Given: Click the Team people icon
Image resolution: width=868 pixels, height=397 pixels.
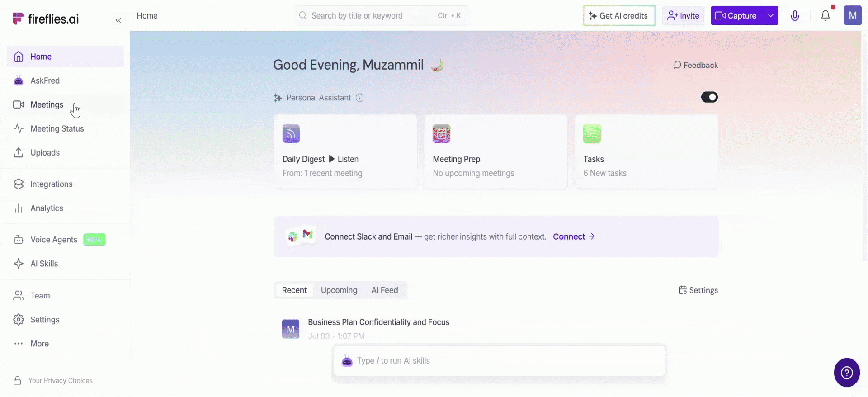Looking at the screenshot, I should coord(19,296).
